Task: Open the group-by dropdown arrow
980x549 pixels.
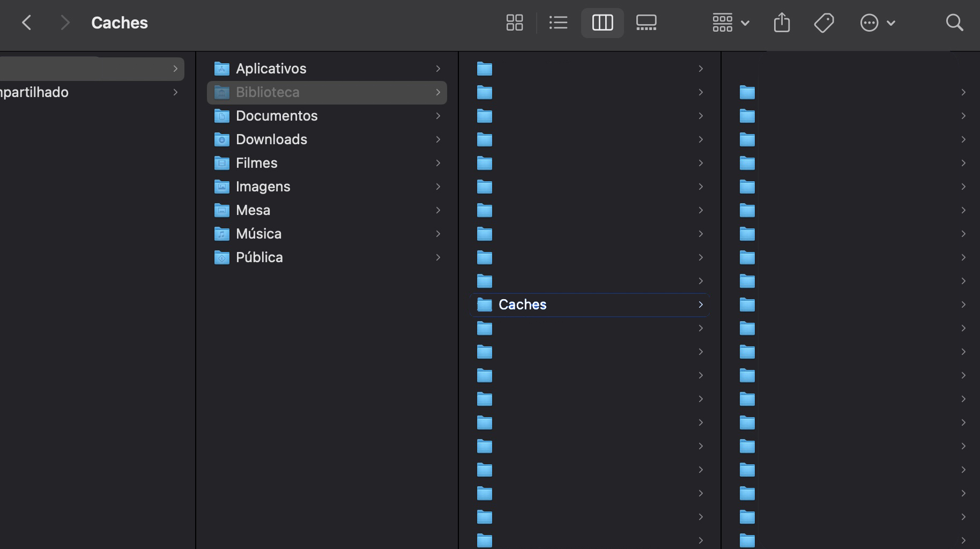Action: tap(745, 23)
